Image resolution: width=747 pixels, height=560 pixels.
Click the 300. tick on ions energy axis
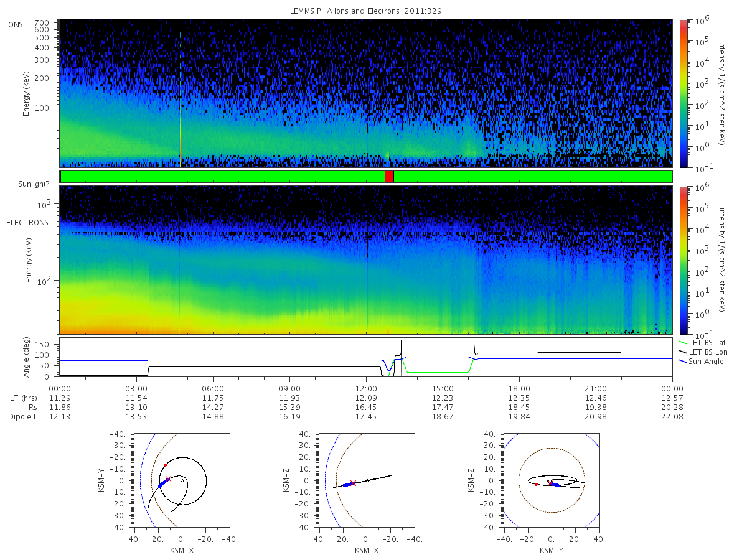click(43, 60)
